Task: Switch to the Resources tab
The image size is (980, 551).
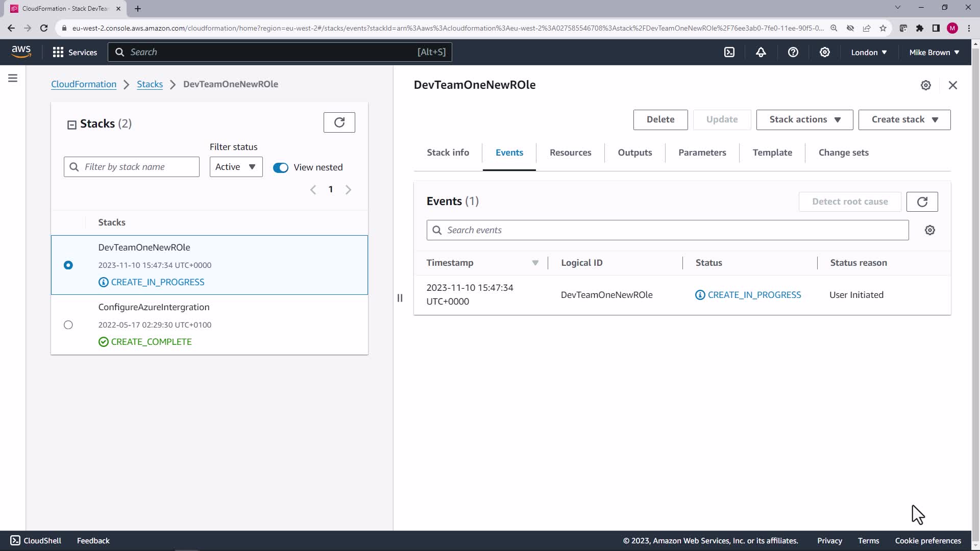Action: point(570,153)
